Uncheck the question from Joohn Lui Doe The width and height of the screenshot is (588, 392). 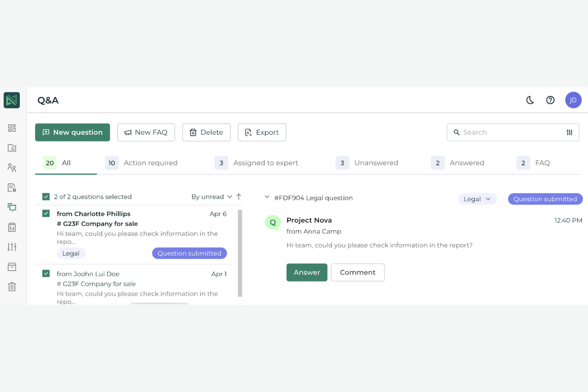[x=46, y=273]
